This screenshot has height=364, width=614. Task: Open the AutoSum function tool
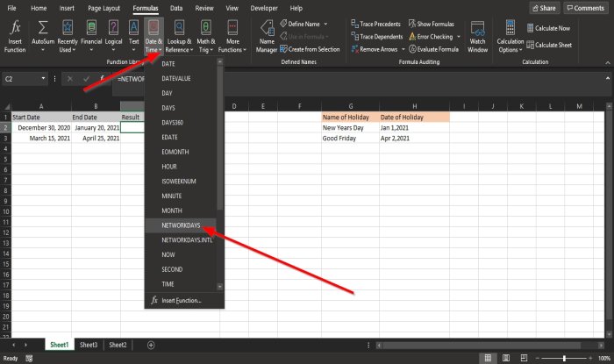[x=42, y=35]
